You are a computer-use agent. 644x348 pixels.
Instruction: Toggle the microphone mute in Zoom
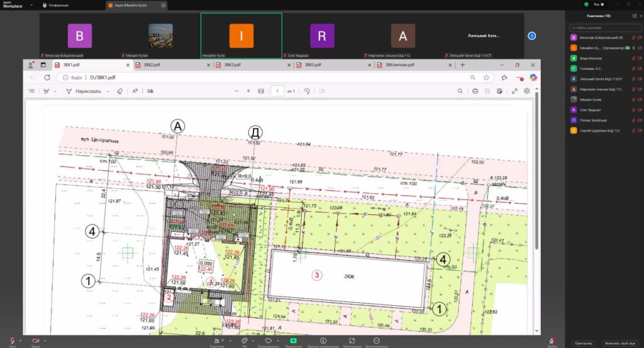click(x=11, y=340)
